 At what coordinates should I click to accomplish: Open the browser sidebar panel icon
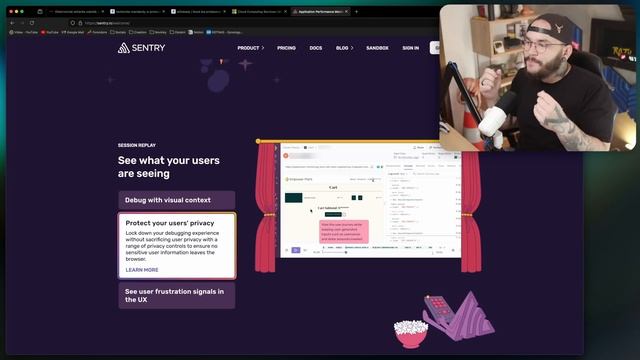coord(40,11)
